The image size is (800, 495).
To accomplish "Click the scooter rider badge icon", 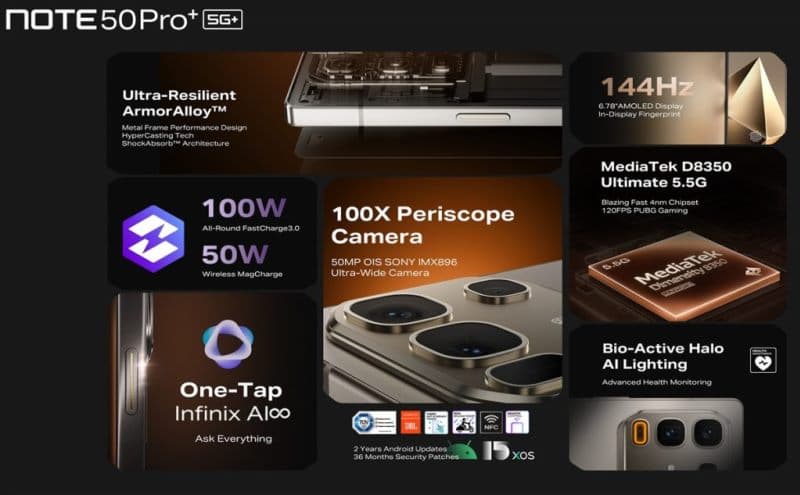I will click(x=464, y=423).
